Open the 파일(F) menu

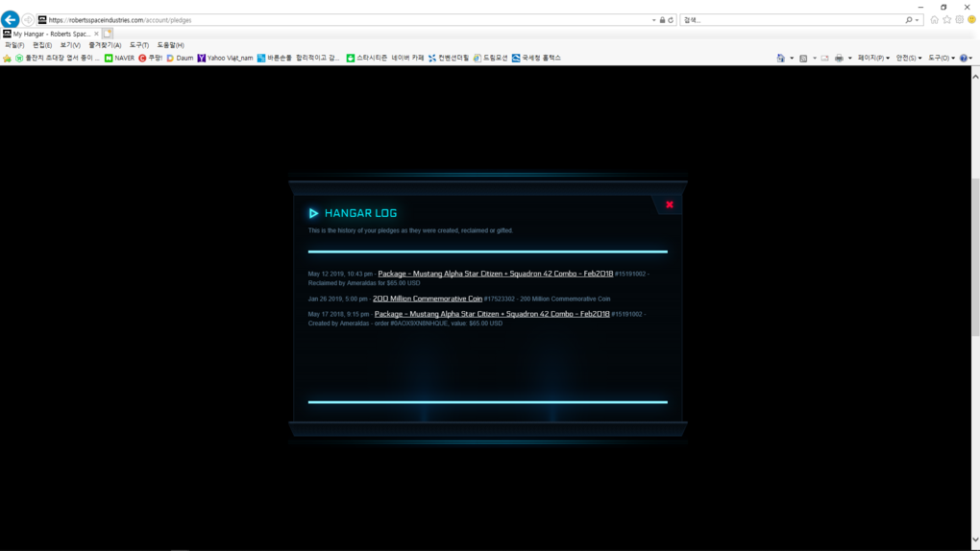click(14, 45)
